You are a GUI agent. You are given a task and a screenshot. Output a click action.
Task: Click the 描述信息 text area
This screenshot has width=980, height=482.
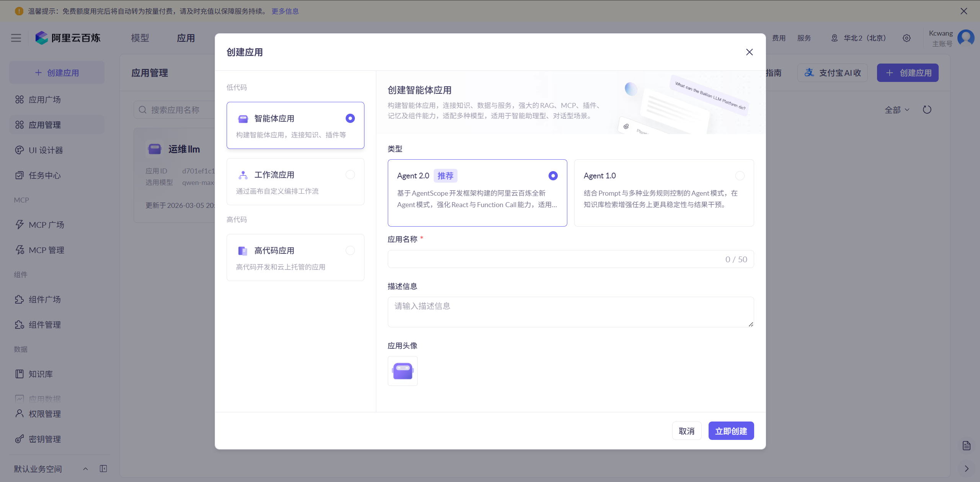pyautogui.click(x=570, y=312)
